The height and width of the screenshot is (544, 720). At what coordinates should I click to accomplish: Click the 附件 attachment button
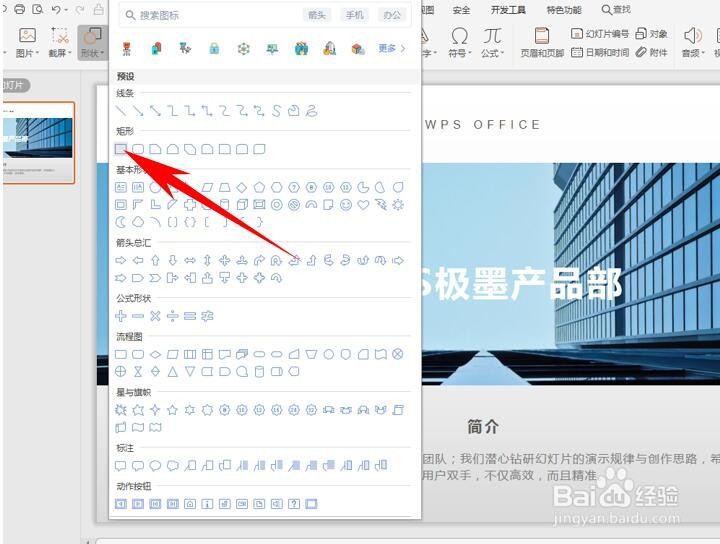[x=652, y=52]
